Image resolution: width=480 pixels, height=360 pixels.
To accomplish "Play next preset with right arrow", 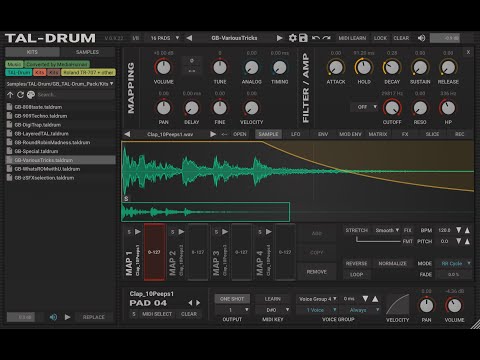I will [x=279, y=38].
